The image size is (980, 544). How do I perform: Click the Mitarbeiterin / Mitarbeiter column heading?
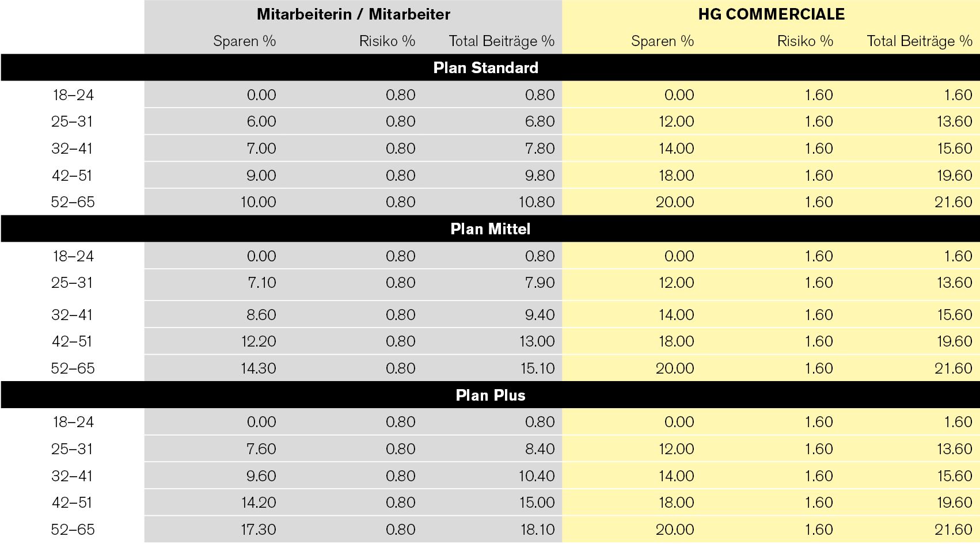click(x=353, y=14)
